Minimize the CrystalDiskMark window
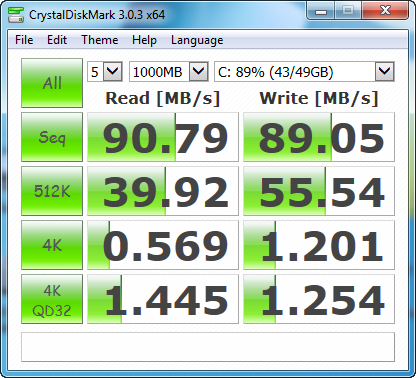 (x=321, y=11)
